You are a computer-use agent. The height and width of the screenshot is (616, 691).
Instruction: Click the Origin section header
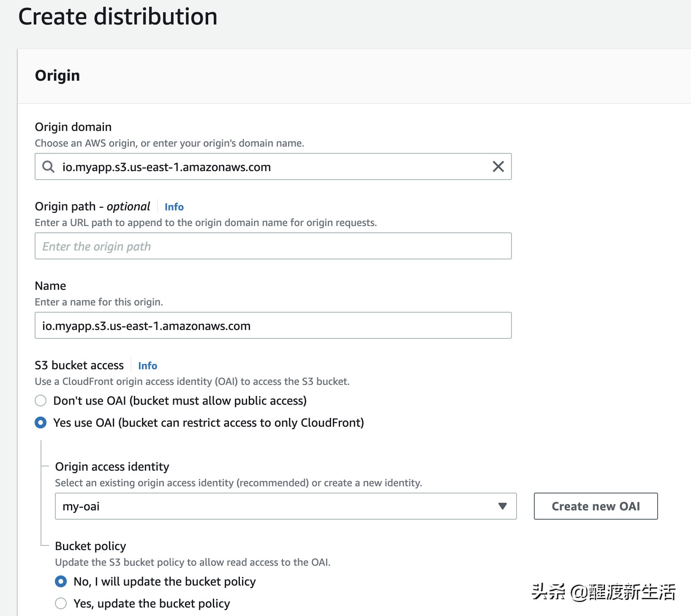click(x=57, y=75)
